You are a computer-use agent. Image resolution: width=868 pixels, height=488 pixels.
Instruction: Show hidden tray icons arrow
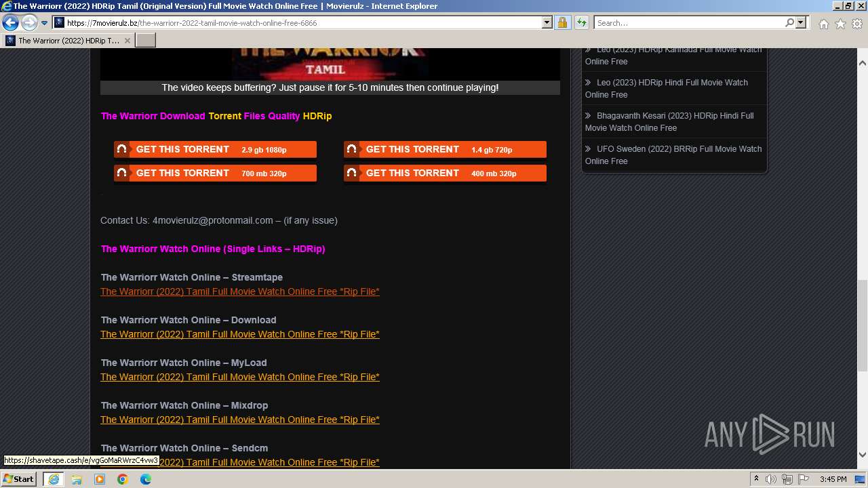pyautogui.click(x=756, y=479)
